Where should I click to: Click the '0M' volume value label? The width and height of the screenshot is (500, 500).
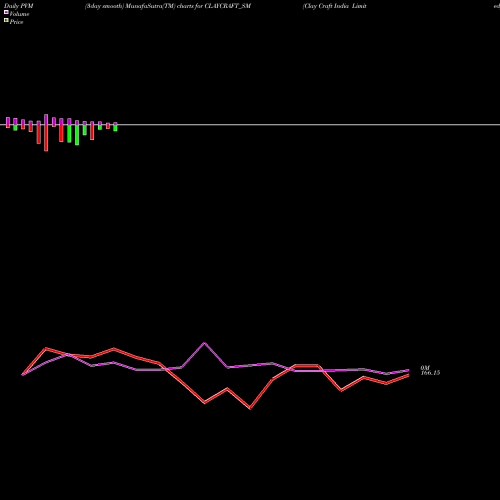click(x=425, y=368)
